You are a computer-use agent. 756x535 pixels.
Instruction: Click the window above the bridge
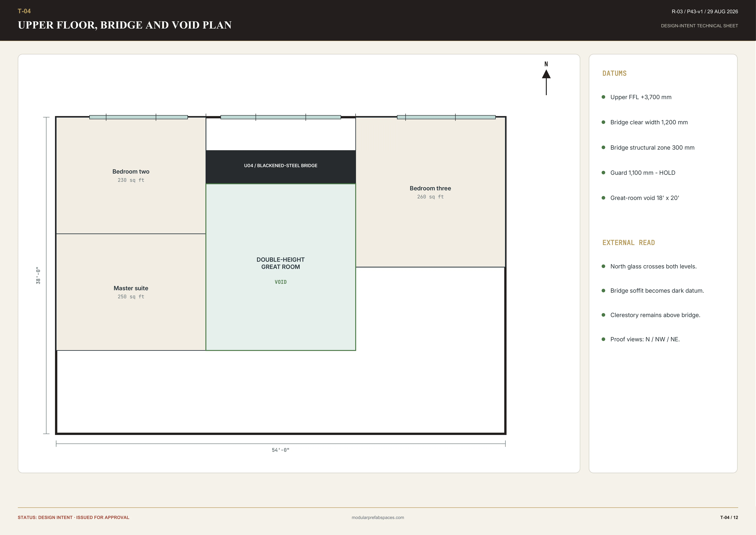(281, 117)
